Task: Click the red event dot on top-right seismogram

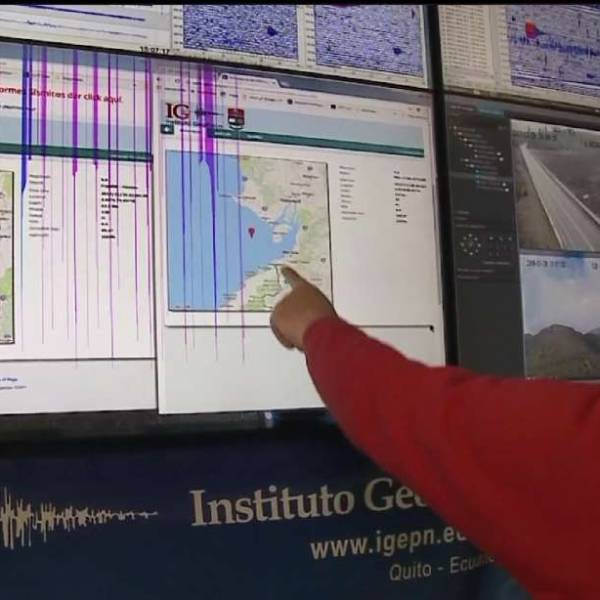Action: pos(532,30)
